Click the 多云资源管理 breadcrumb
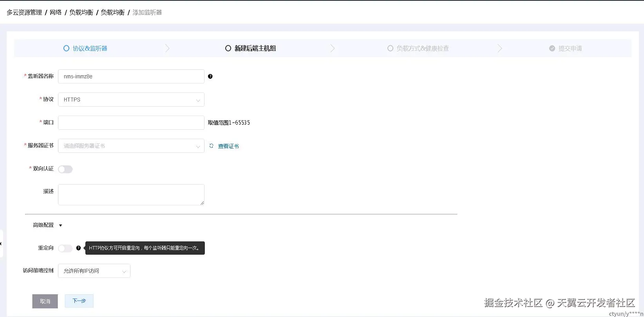The image size is (644, 317). click(x=24, y=13)
